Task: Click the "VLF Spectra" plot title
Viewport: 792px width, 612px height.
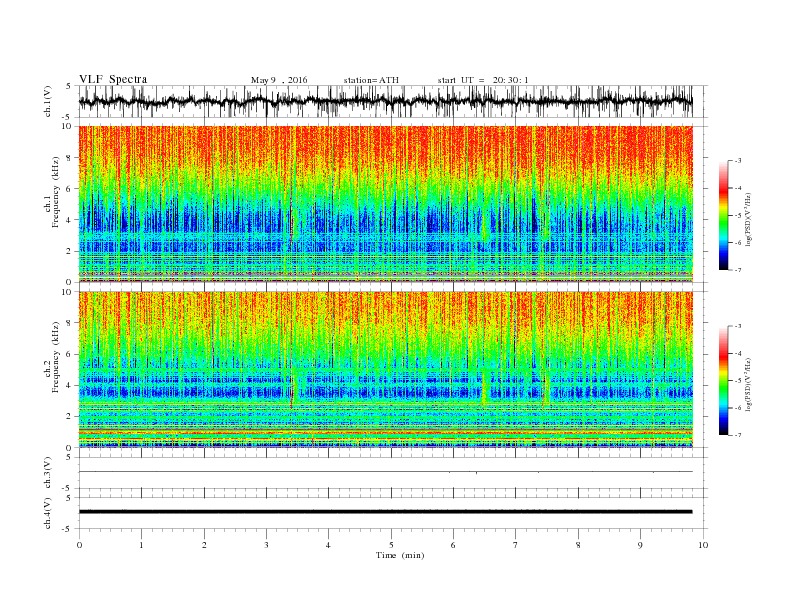Action: tap(113, 79)
